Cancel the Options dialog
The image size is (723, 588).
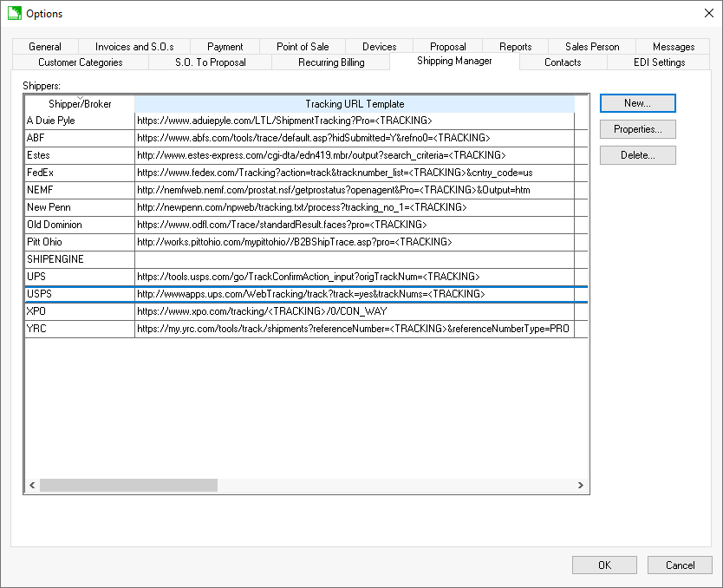pyautogui.click(x=680, y=565)
